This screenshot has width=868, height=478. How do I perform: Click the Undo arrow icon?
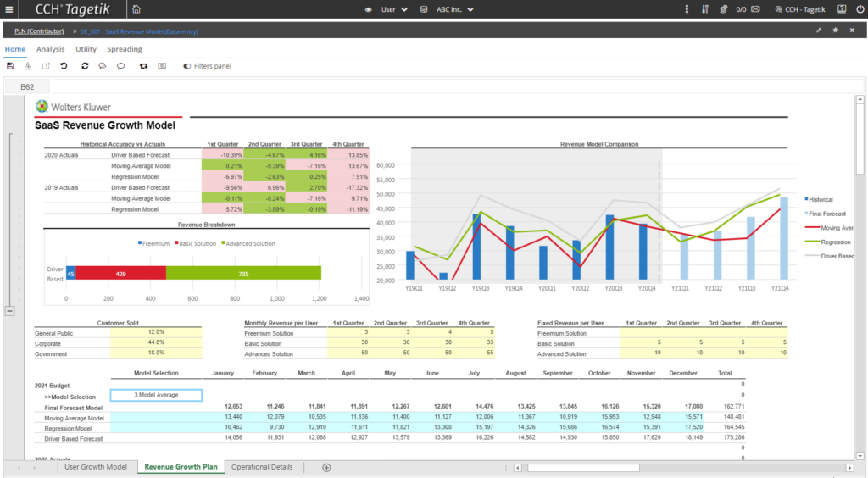coord(64,66)
